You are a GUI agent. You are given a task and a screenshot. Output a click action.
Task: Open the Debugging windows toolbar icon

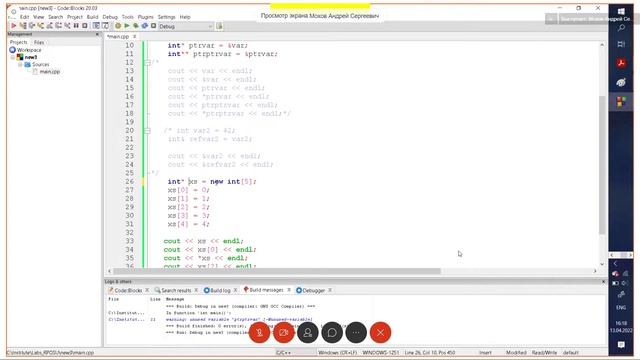[96, 26]
